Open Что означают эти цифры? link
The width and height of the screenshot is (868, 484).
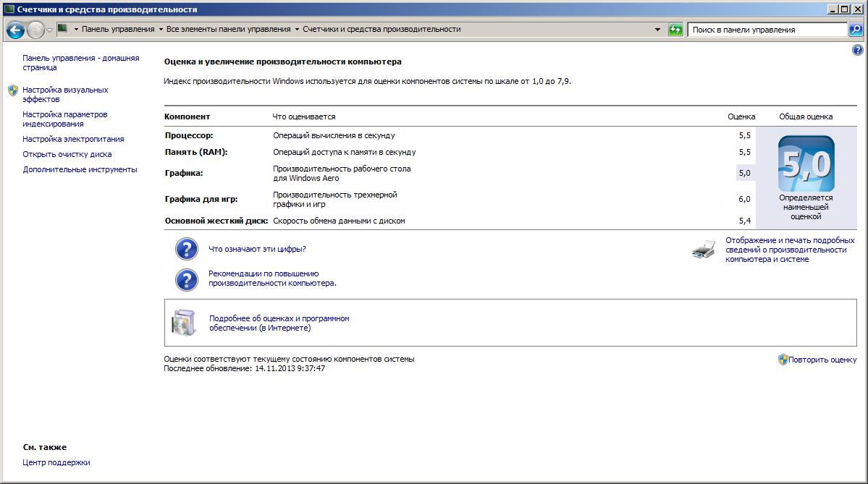point(257,249)
